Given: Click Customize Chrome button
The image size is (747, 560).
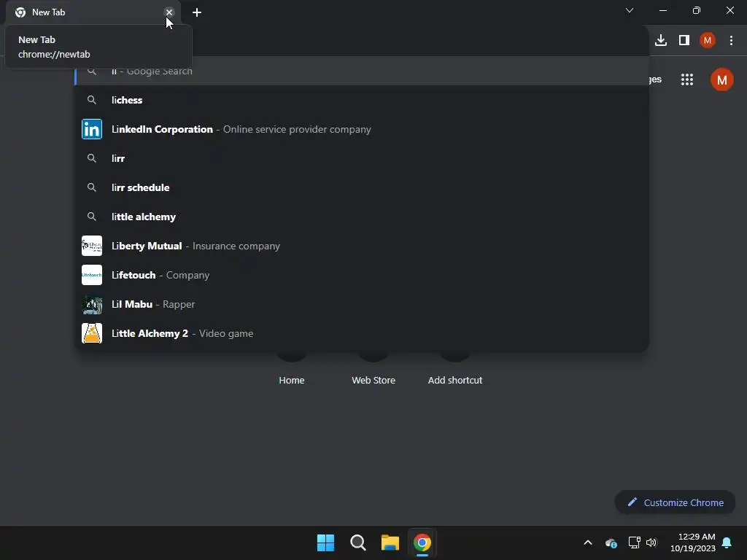Looking at the screenshot, I should [675, 502].
